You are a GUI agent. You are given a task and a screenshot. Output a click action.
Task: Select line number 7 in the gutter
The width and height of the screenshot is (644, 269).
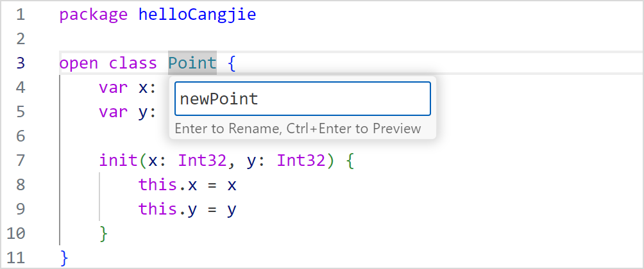click(20, 160)
